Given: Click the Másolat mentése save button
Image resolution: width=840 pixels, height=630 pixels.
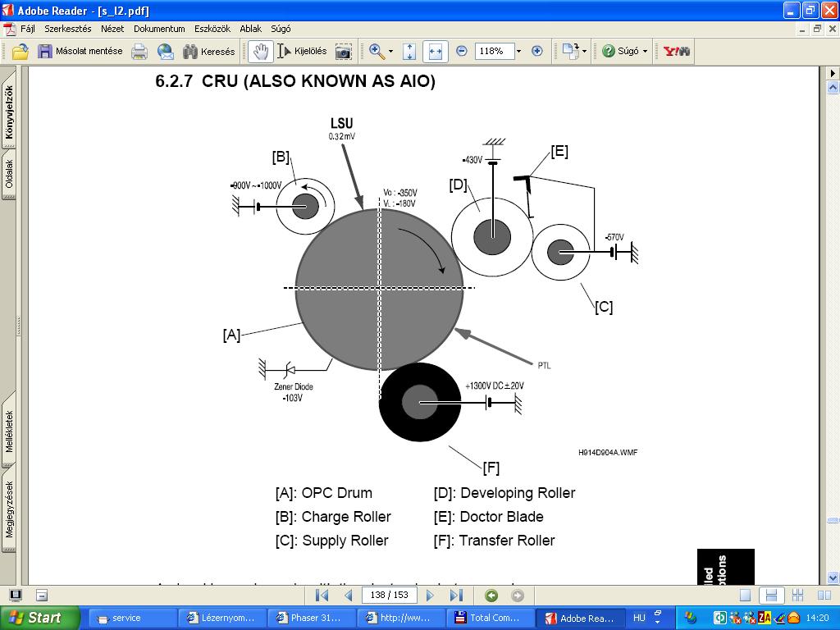Looking at the screenshot, I should pyautogui.click(x=80, y=52).
